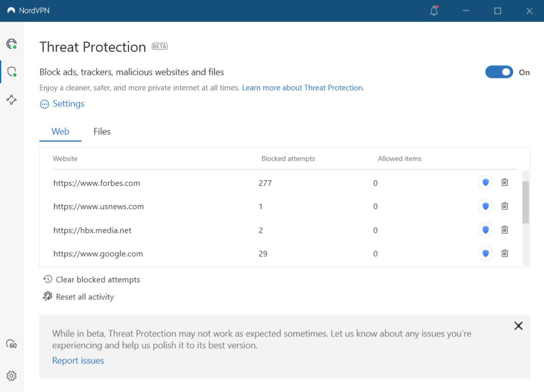Delete the hbx.media.net row with trash icon
The height and width of the screenshot is (392, 544).
[x=505, y=230]
